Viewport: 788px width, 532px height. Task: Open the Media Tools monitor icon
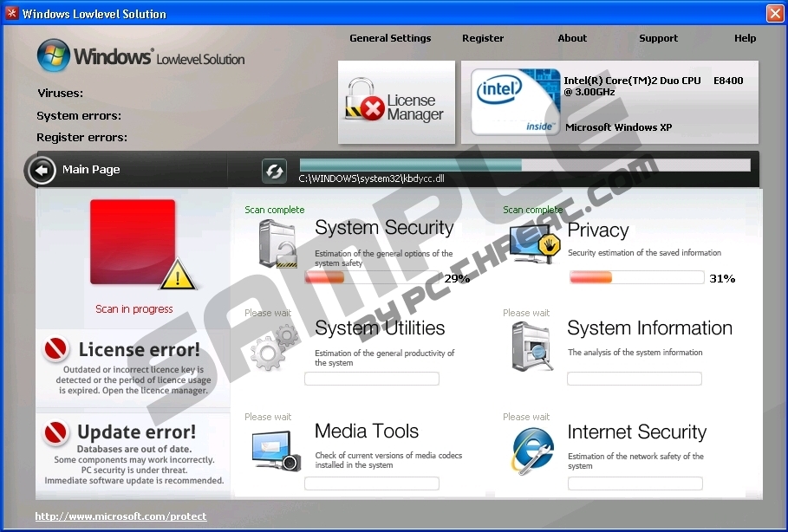pos(277,451)
